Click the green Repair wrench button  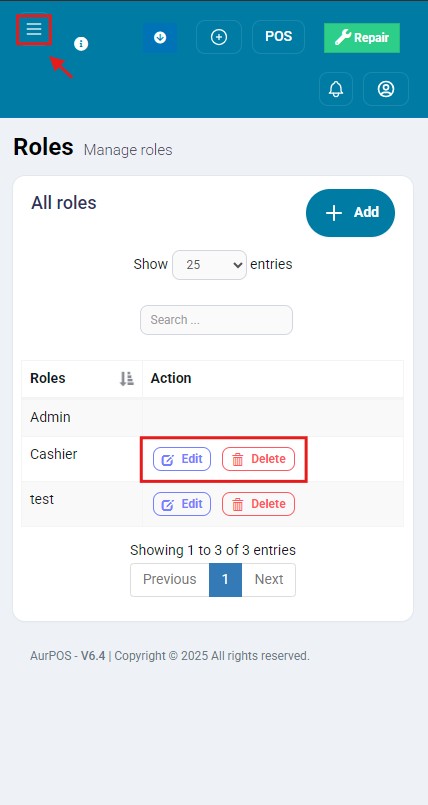[x=362, y=38]
